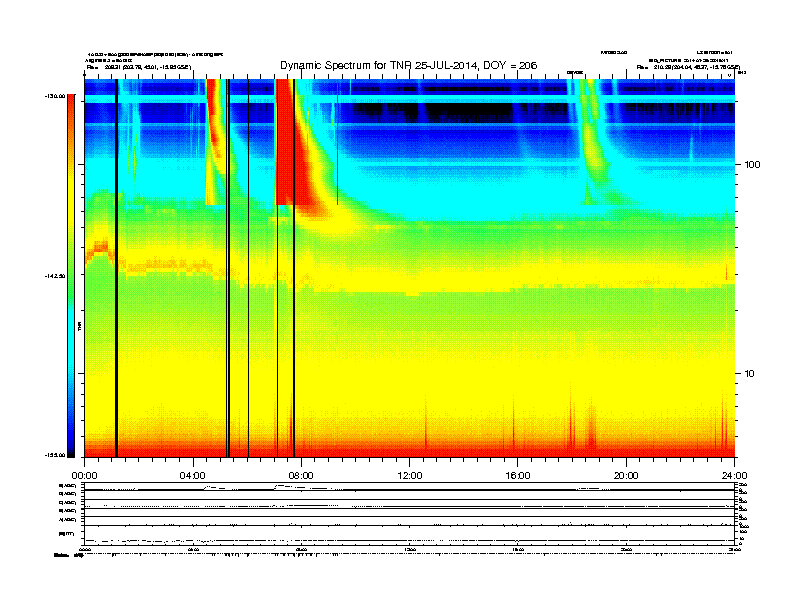This screenshot has width=792, height=612.
Task: Click the large red burst near 07:30
Action: pos(293,146)
